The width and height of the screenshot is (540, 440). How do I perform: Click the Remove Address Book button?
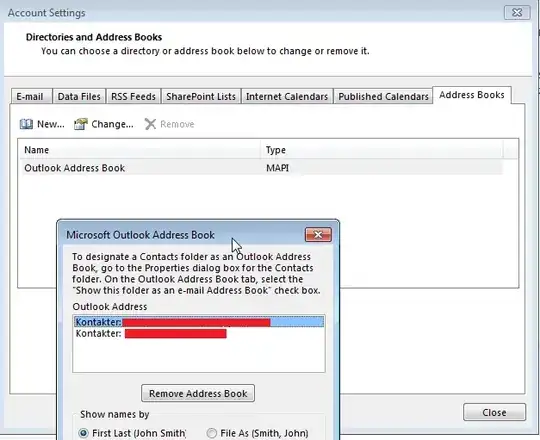pos(198,393)
